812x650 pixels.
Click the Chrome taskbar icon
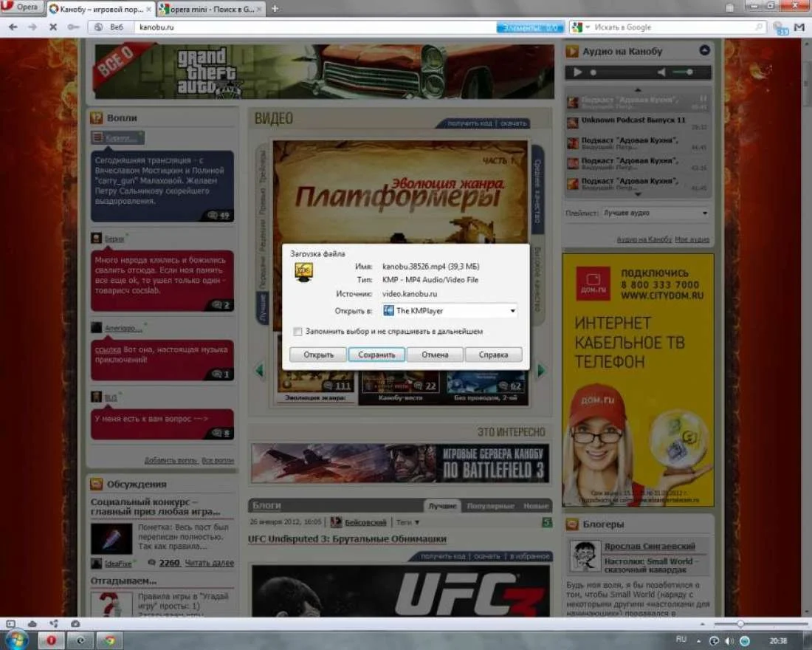click(109, 640)
